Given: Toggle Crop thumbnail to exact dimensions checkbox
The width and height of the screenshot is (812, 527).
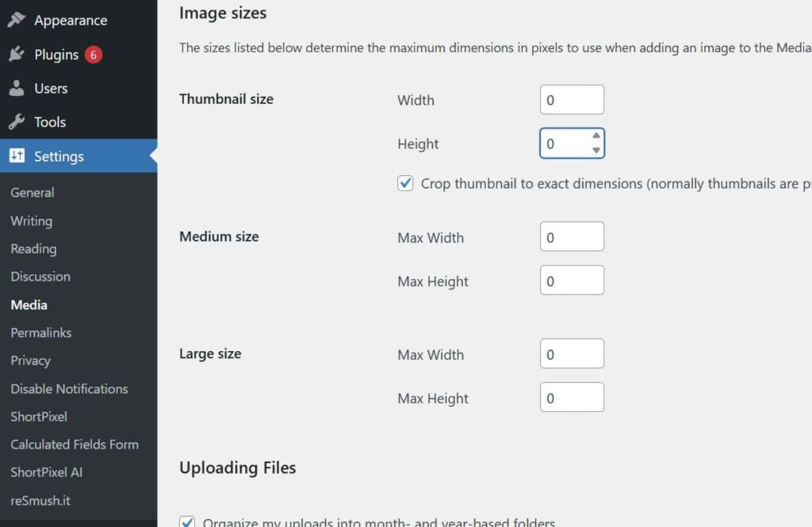Looking at the screenshot, I should click(405, 184).
